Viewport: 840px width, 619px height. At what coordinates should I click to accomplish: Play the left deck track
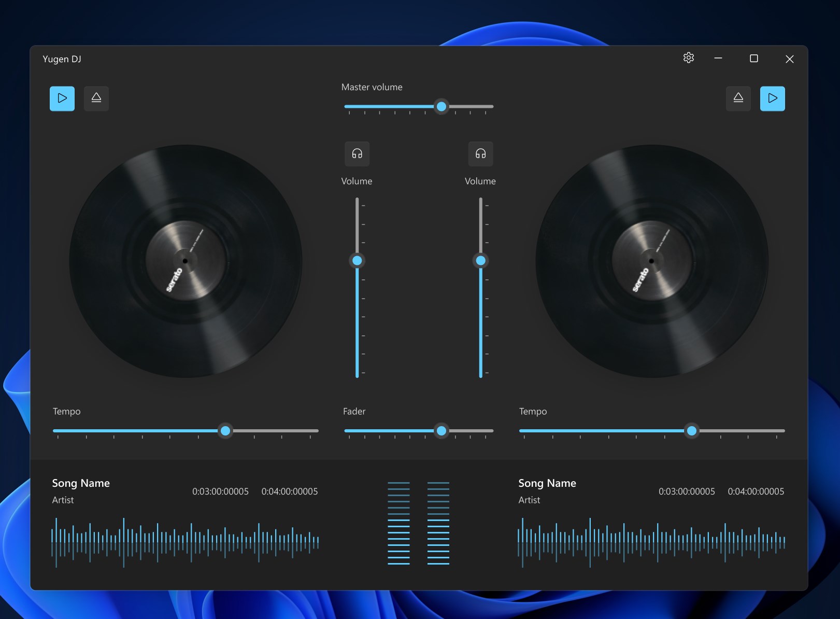point(62,99)
